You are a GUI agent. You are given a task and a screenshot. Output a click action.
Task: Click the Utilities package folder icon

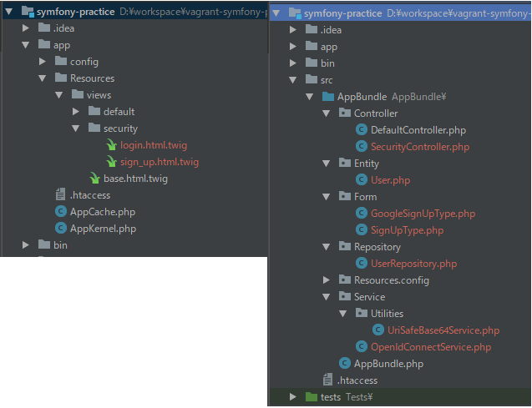click(362, 312)
